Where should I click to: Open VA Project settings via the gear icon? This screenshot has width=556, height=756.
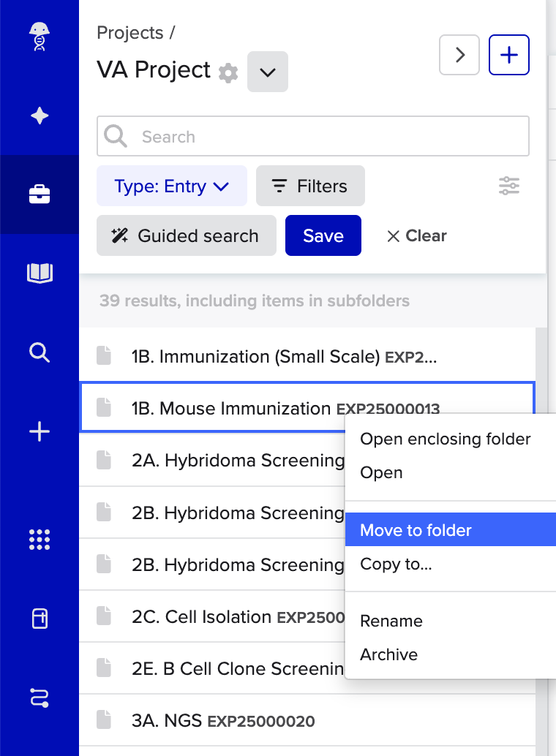pos(228,72)
